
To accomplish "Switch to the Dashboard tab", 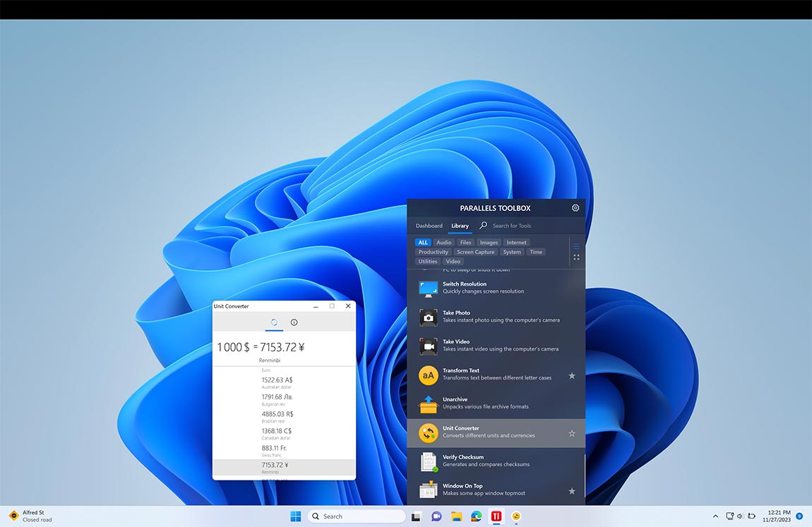I will (429, 226).
